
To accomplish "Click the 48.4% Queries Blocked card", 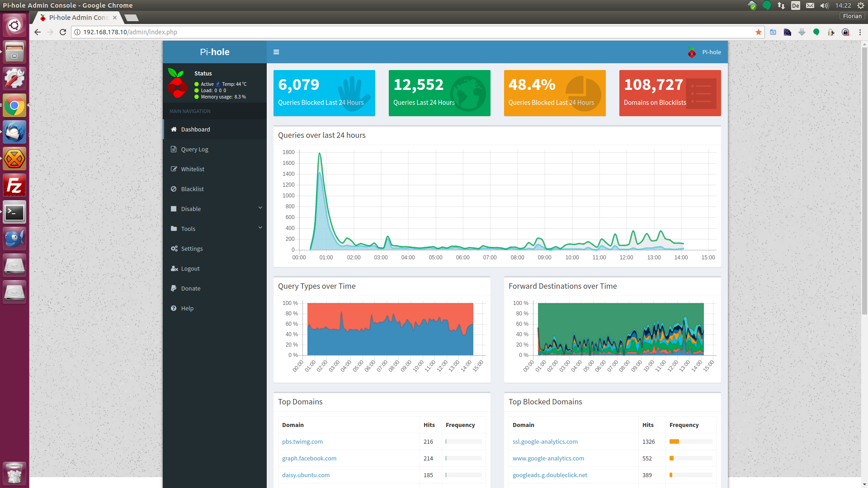I will coord(555,93).
